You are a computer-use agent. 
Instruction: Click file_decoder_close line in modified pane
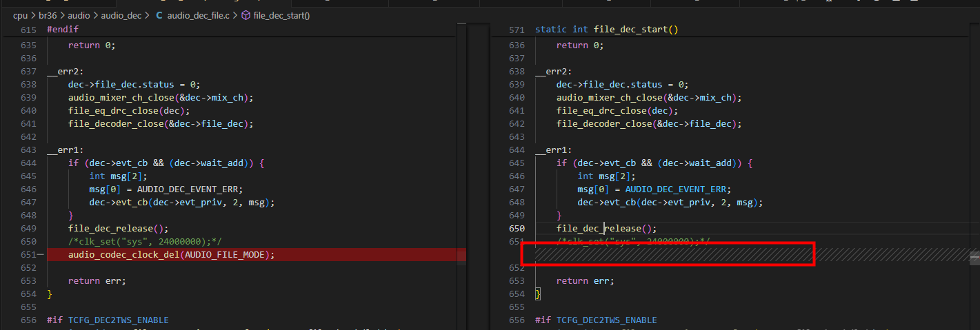pos(649,124)
